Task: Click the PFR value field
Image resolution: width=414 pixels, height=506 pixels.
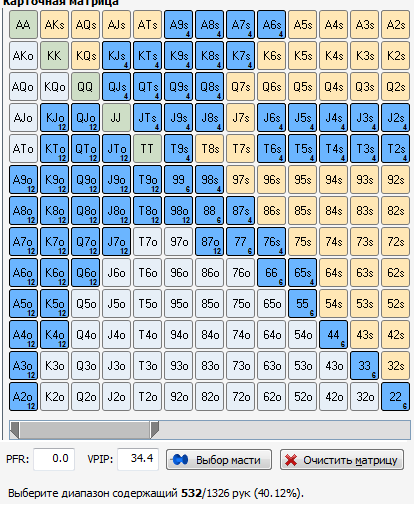Action: (x=54, y=459)
